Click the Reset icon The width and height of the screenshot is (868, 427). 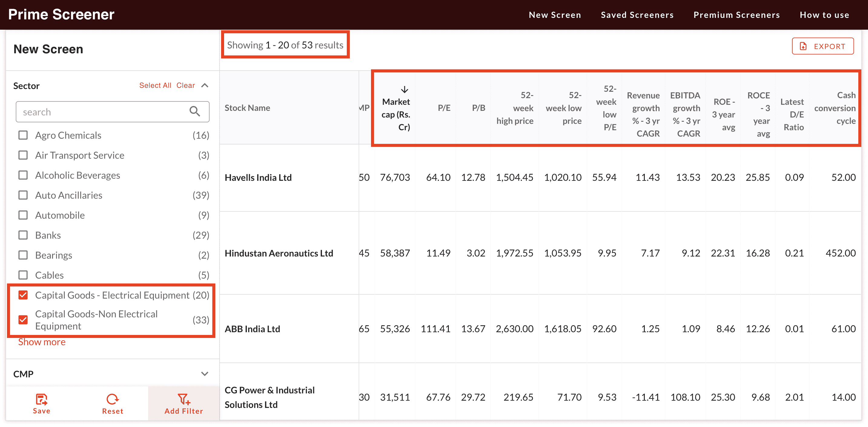[112, 399]
